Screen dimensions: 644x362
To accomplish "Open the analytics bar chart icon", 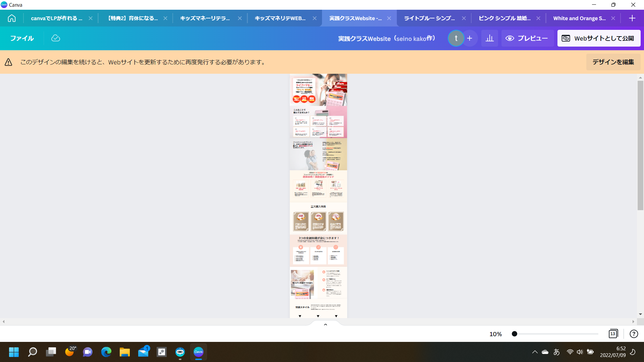I will pos(490,38).
